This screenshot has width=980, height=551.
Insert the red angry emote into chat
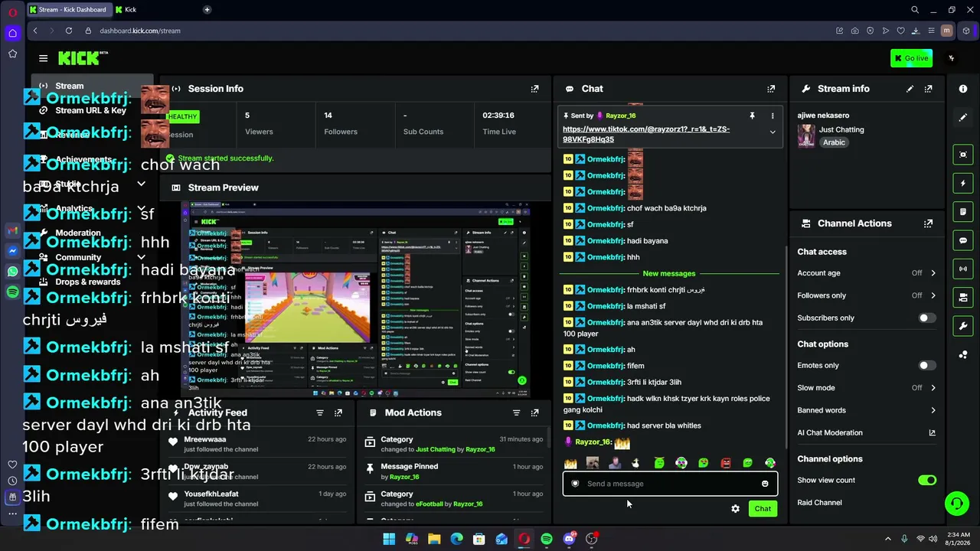(726, 463)
